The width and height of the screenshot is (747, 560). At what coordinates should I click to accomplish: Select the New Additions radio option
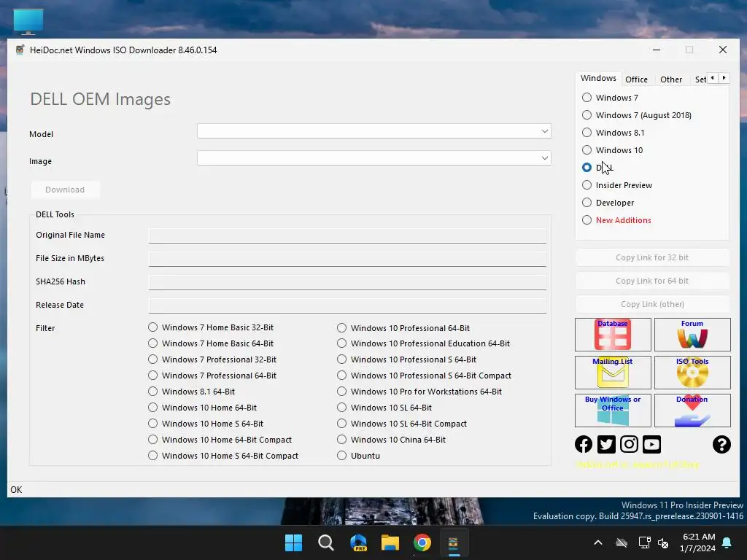click(x=616, y=220)
